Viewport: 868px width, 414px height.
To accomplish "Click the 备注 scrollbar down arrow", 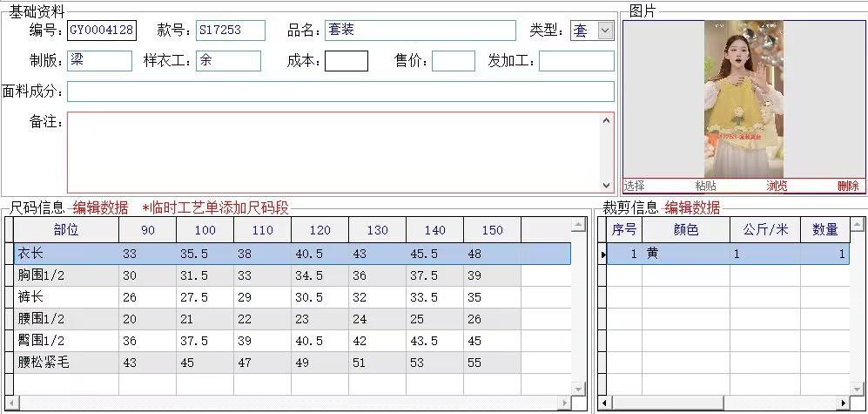I will point(607,186).
